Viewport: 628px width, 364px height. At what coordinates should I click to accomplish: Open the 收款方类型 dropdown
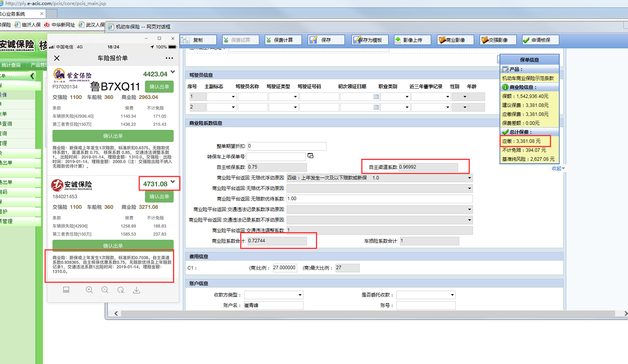300,295
